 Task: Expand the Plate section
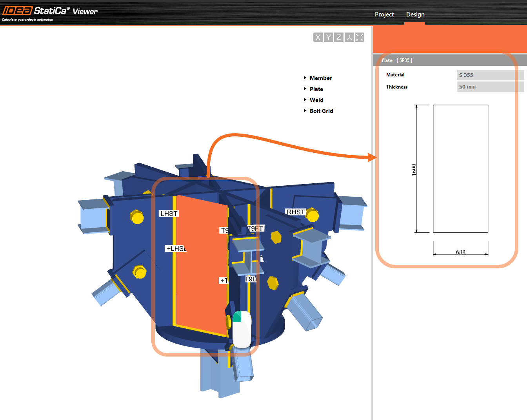coord(313,89)
